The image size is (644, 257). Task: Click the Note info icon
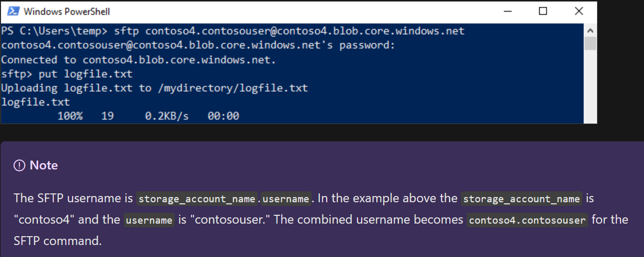tap(19, 165)
